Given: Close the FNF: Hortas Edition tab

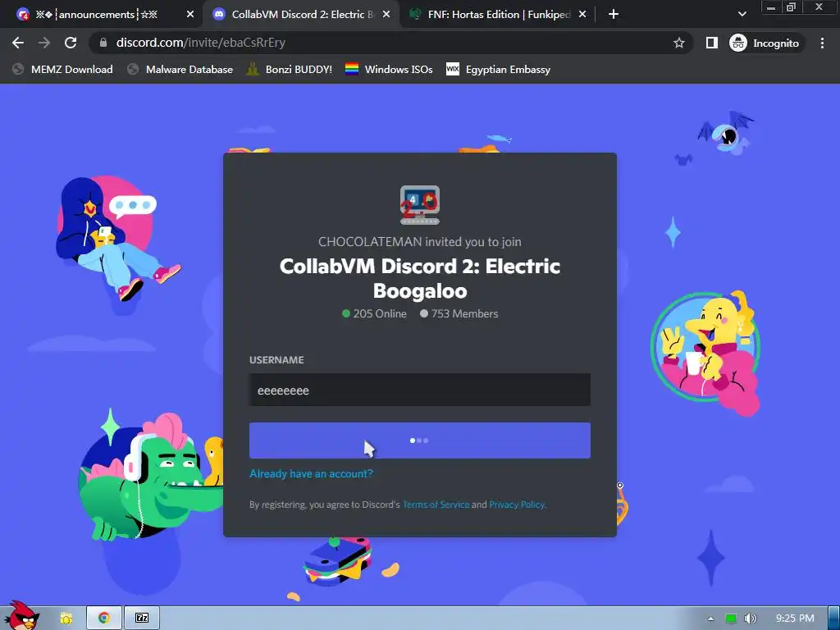Looking at the screenshot, I should coord(582,15).
